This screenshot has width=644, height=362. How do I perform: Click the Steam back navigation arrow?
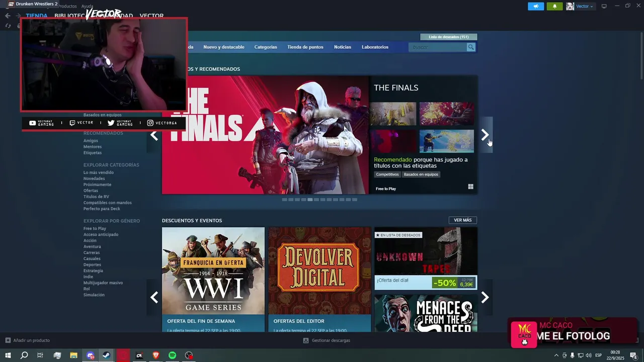pos(8,16)
